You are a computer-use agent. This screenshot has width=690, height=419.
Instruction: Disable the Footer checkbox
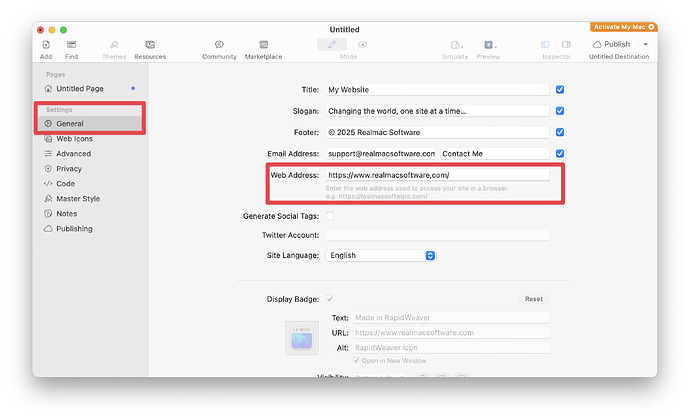coord(560,132)
